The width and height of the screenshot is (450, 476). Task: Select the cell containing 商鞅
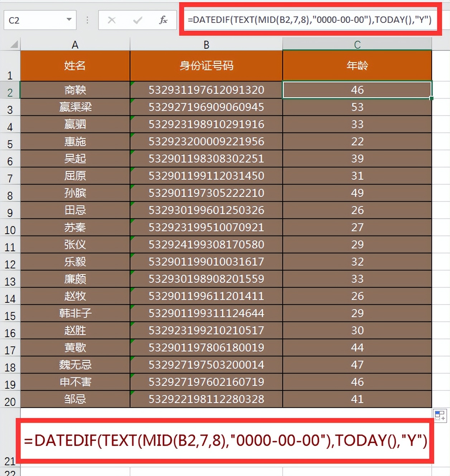point(75,90)
